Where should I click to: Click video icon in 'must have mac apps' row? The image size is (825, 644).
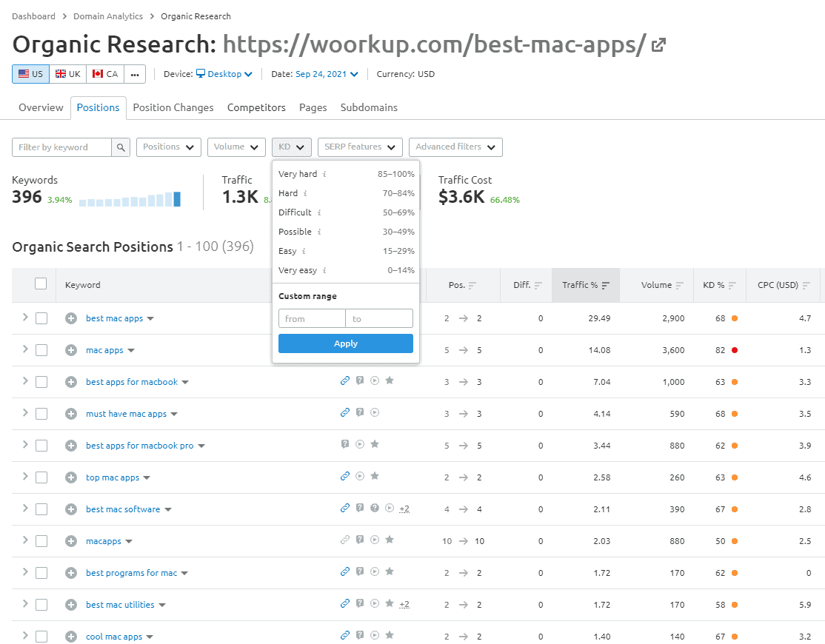375,413
